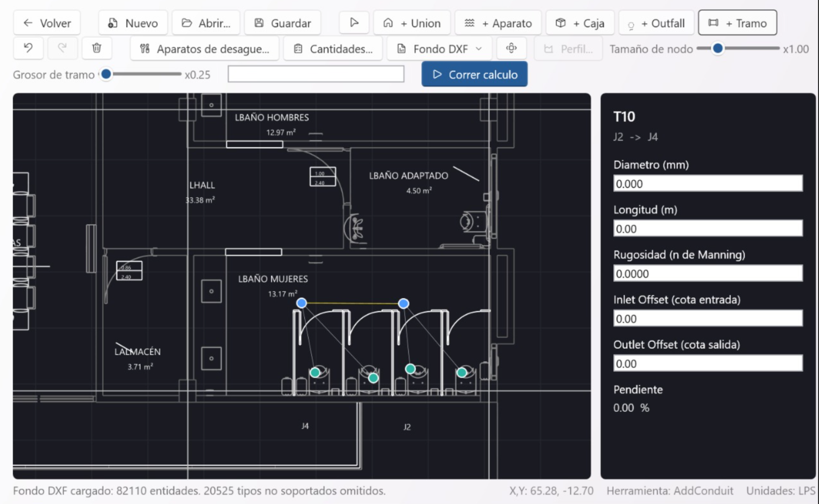
Task: Run calculation with Correr calculo
Action: click(x=475, y=74)
